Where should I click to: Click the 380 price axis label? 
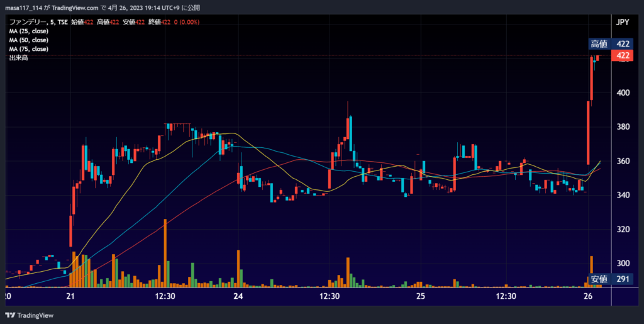pos(623,127)
